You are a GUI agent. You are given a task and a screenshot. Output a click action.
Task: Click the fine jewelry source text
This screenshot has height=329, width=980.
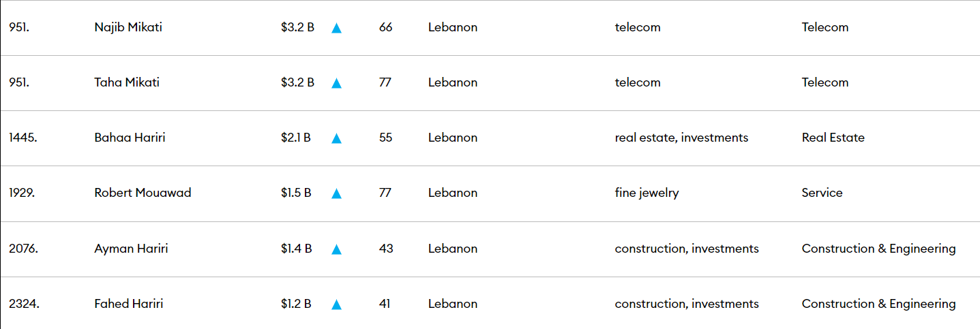(647, 193)
